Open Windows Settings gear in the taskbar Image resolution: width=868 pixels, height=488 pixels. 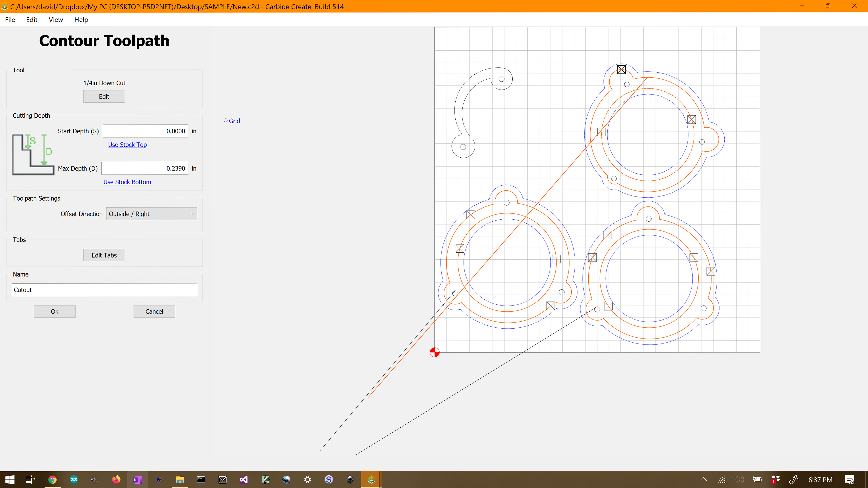coord(308,480)
